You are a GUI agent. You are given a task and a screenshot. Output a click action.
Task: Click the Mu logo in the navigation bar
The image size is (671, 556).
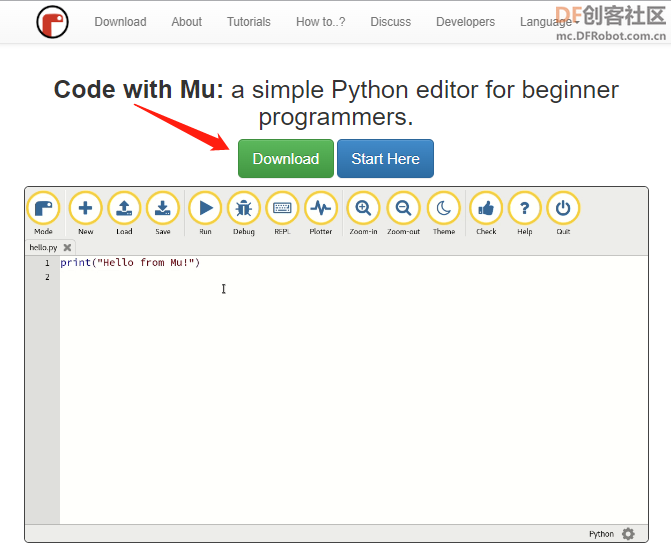[x=52, y=22]
